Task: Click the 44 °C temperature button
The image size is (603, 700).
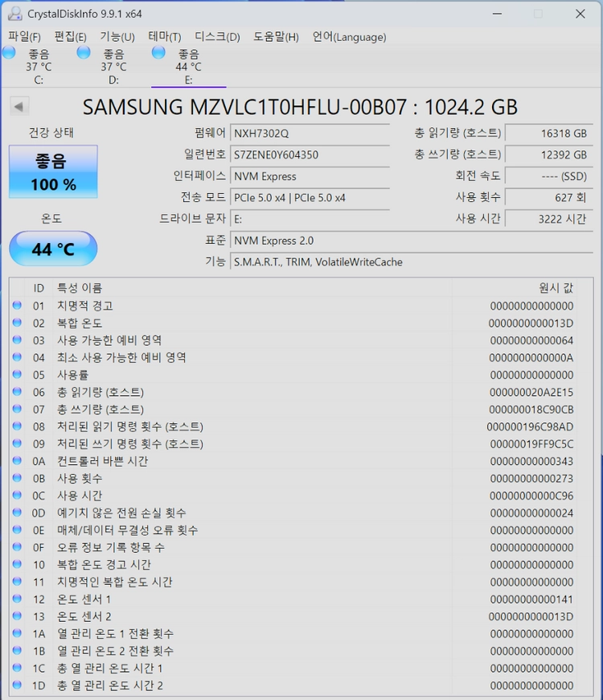Action: [x=53, y=249]
